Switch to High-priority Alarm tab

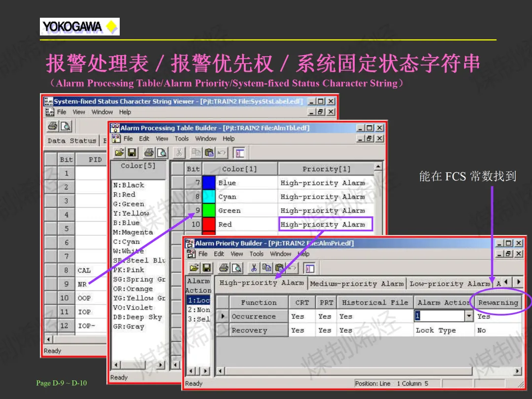click(x=262, y=282)
